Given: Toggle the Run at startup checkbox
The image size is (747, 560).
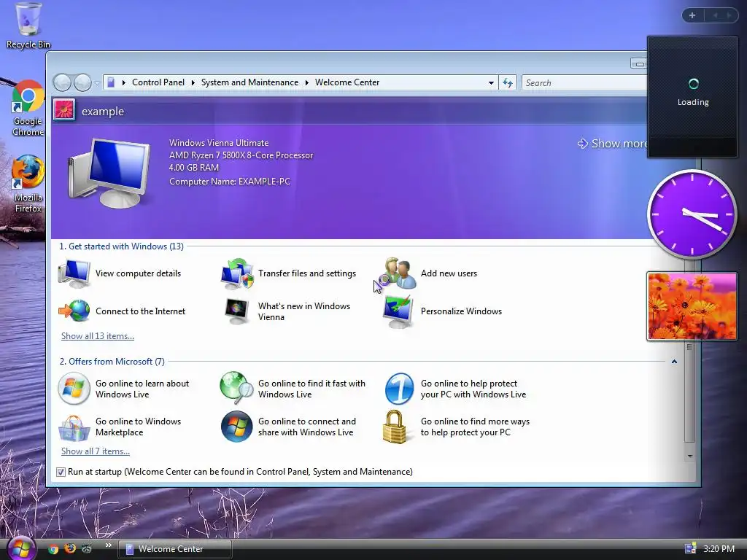Looking at the screenshot, I should [x=61, y=472].
